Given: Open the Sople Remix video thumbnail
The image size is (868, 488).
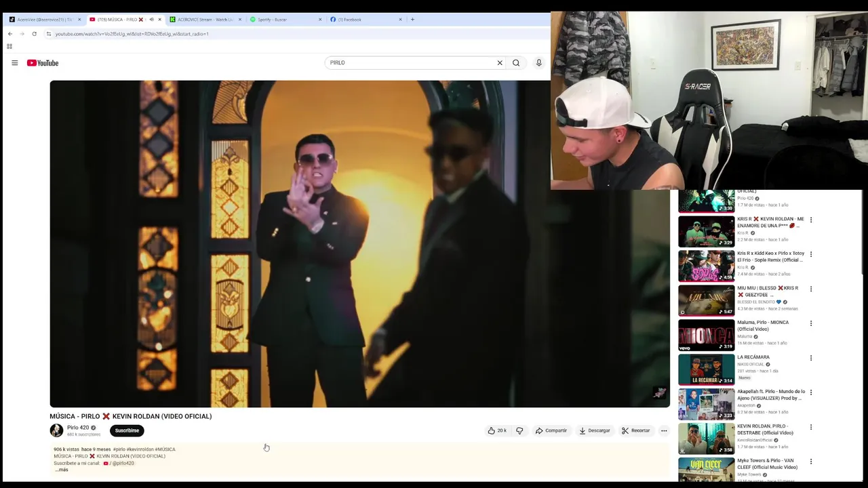Looking at the screenshot, I should tap(706, 266).
